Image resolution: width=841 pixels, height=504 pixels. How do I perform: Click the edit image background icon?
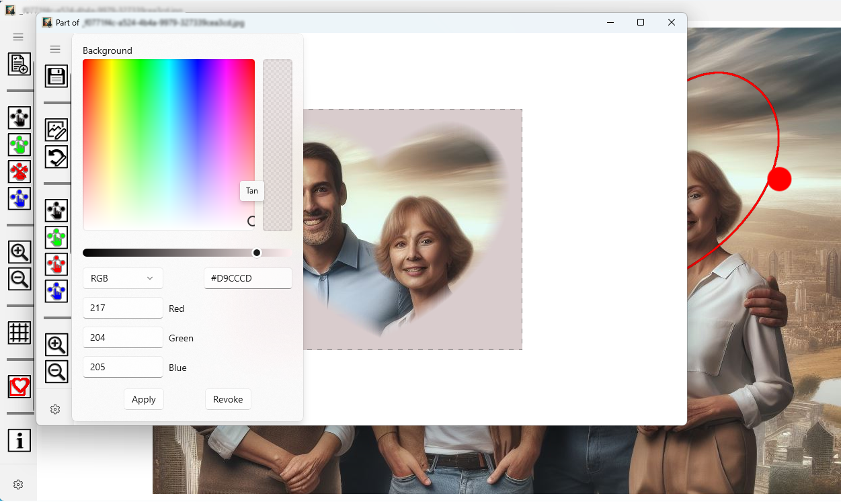[x=56, y=130]
